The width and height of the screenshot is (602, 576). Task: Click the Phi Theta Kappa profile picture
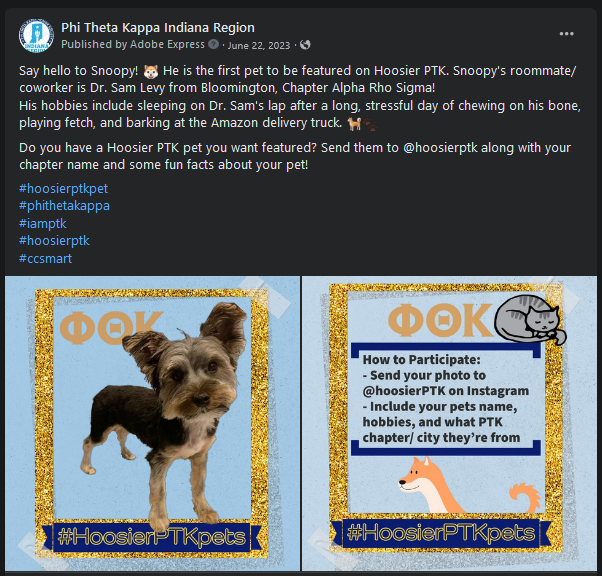click(36, 36)
